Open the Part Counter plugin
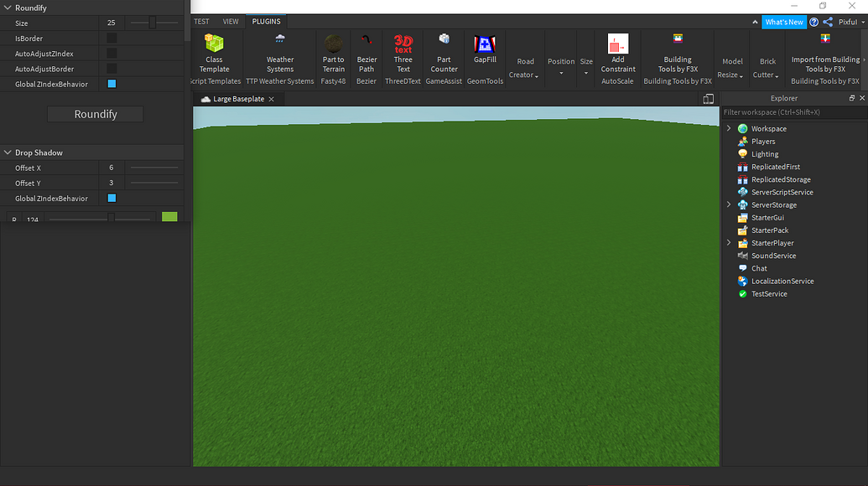This screenshot has height=486, width=868. 444,53
